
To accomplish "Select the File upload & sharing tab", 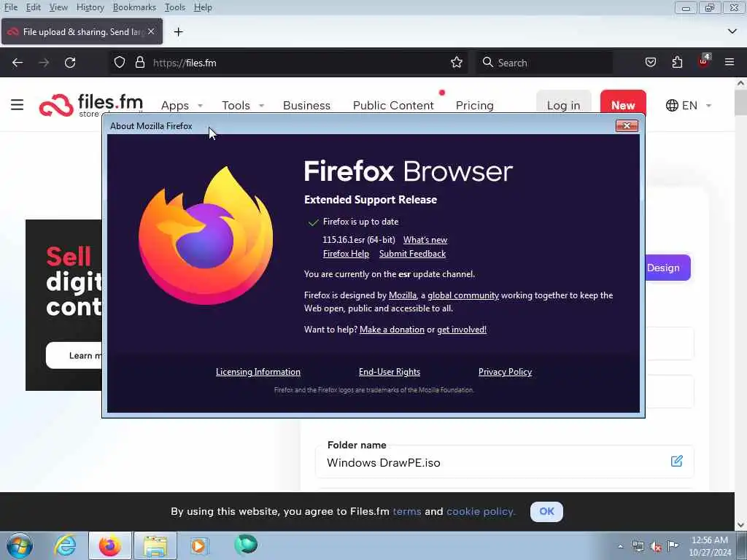I will pos(82,31).
